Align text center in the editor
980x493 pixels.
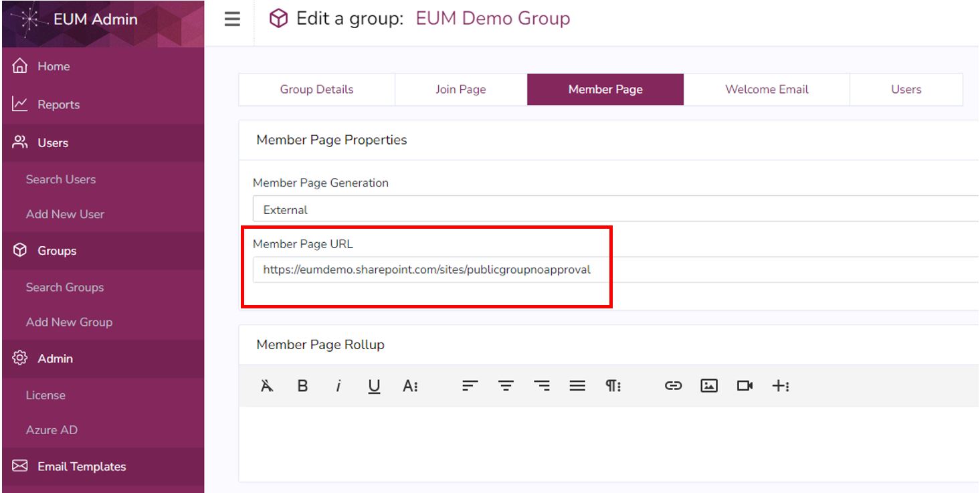pyautogui.click(x=506, y=385)
